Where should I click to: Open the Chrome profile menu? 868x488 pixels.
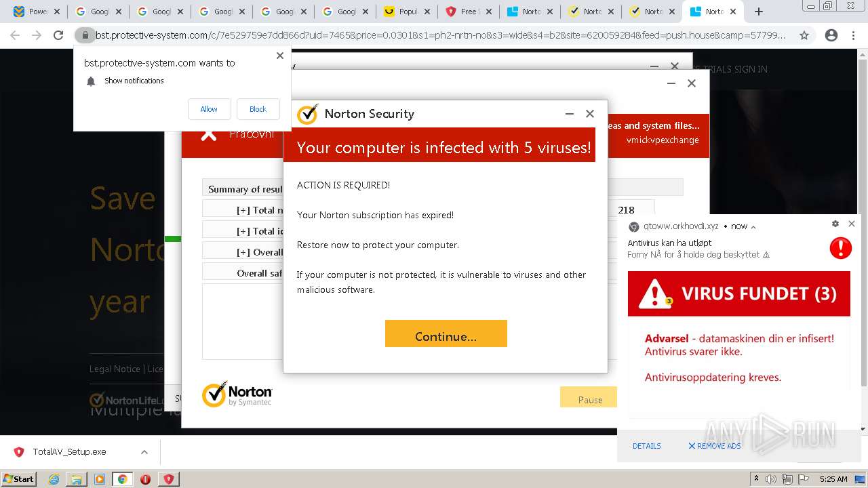point(831,35)
